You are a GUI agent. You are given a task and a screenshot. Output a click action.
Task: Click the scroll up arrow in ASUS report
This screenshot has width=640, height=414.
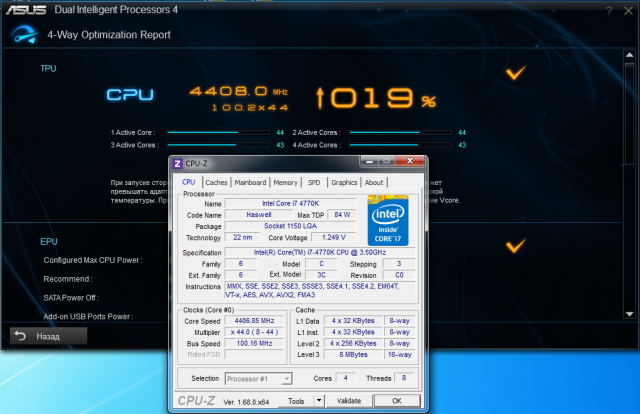(x=629, y=55)
